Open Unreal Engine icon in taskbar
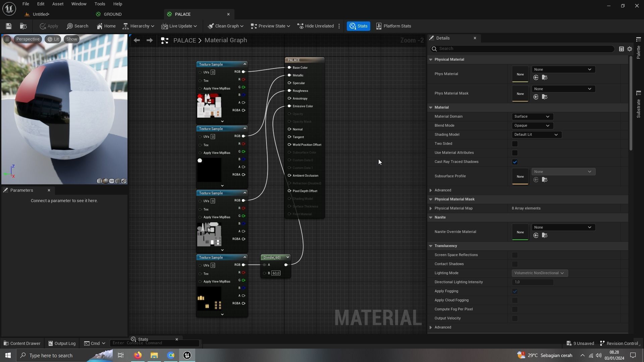 coord(187,355)
